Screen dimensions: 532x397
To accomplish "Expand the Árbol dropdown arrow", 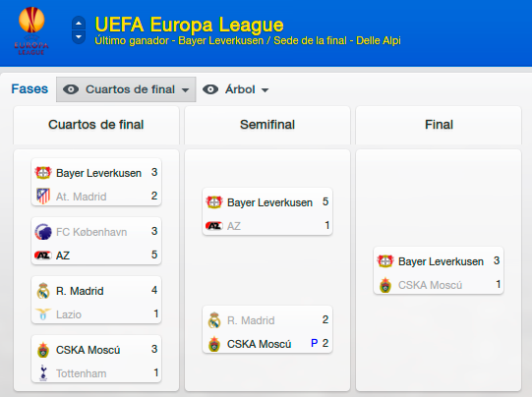I will click(x=265, y=90).
